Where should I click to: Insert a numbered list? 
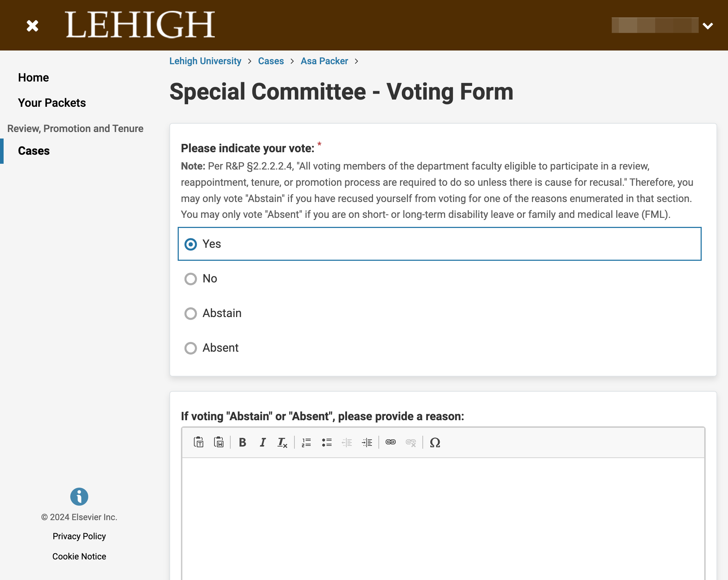[x=306, y=442]
